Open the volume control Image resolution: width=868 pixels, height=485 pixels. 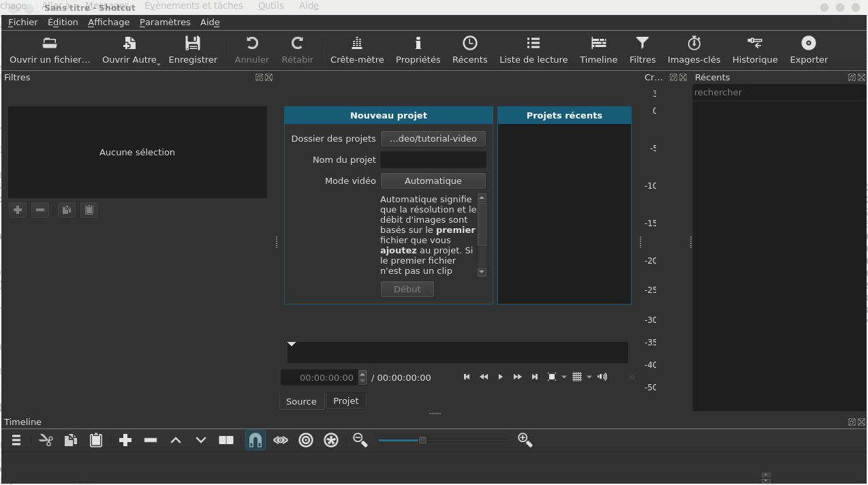[x=602, y=377]
